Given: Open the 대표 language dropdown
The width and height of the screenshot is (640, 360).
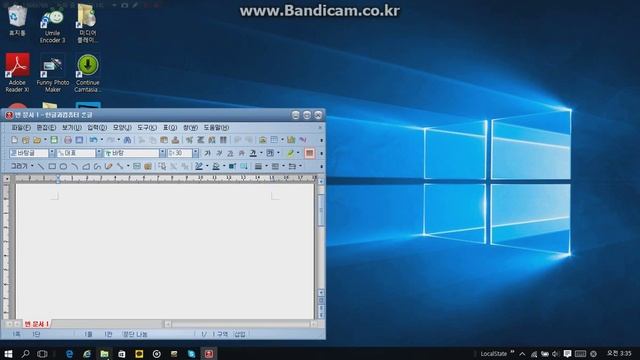Looking at the screenshot, I should click(99, 153).
